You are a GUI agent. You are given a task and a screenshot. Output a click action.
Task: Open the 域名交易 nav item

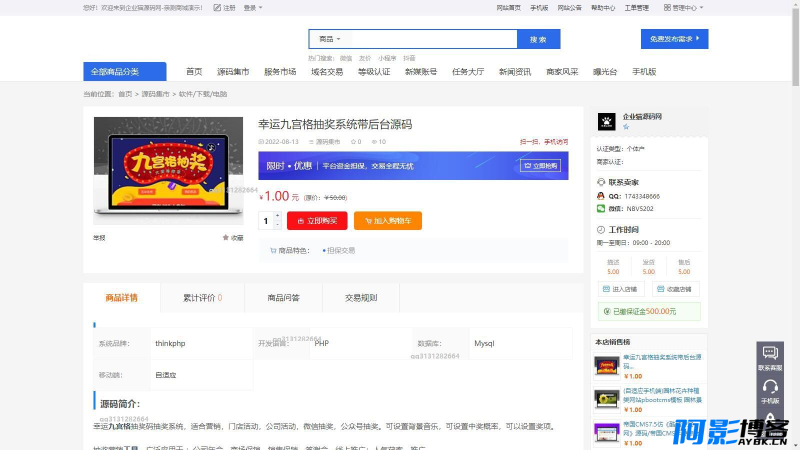point(327,71)
